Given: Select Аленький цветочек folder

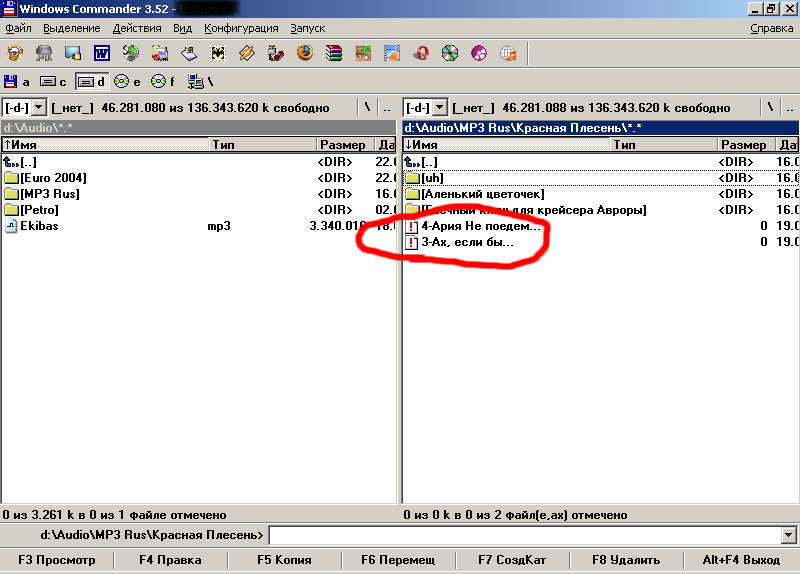Looking at the screenshot, I should pos(601,194).
